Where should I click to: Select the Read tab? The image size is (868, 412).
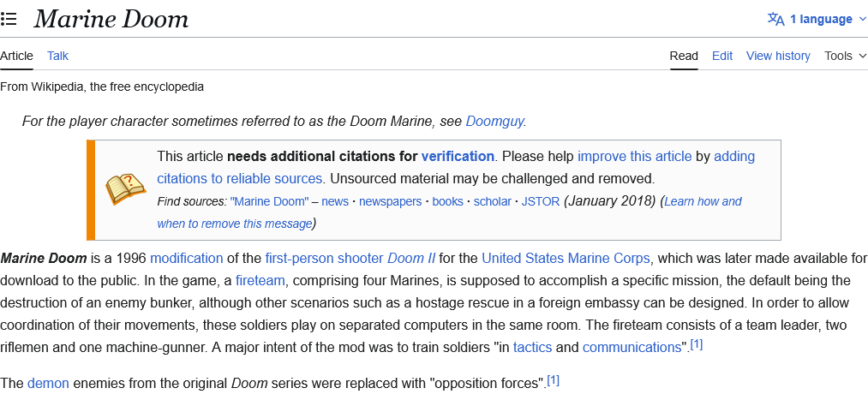coord(684,56)
